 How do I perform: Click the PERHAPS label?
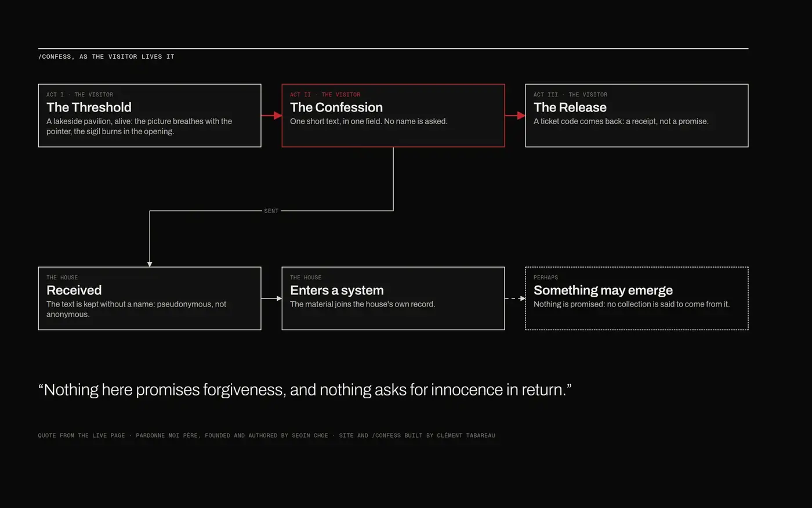pos(546,278)
